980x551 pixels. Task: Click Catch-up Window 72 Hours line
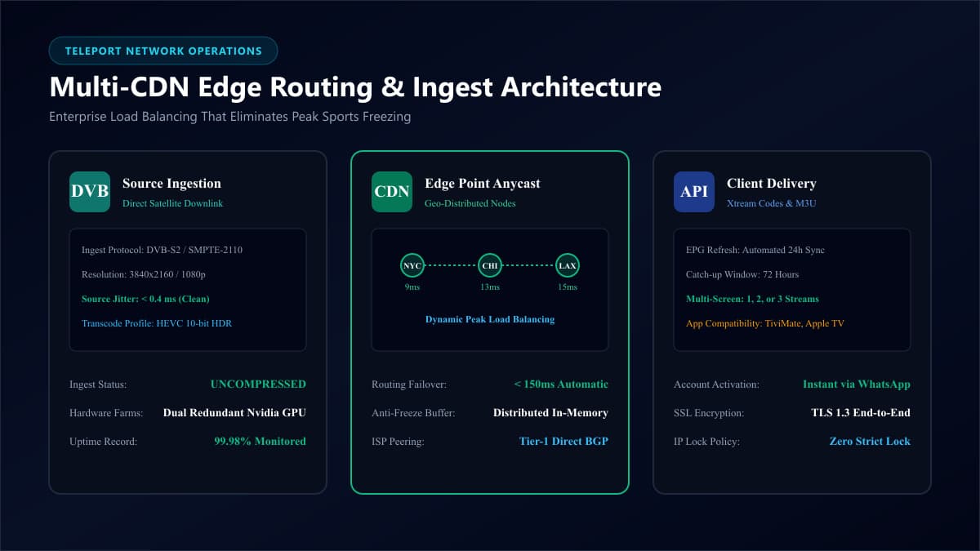(x=742, y=274)
